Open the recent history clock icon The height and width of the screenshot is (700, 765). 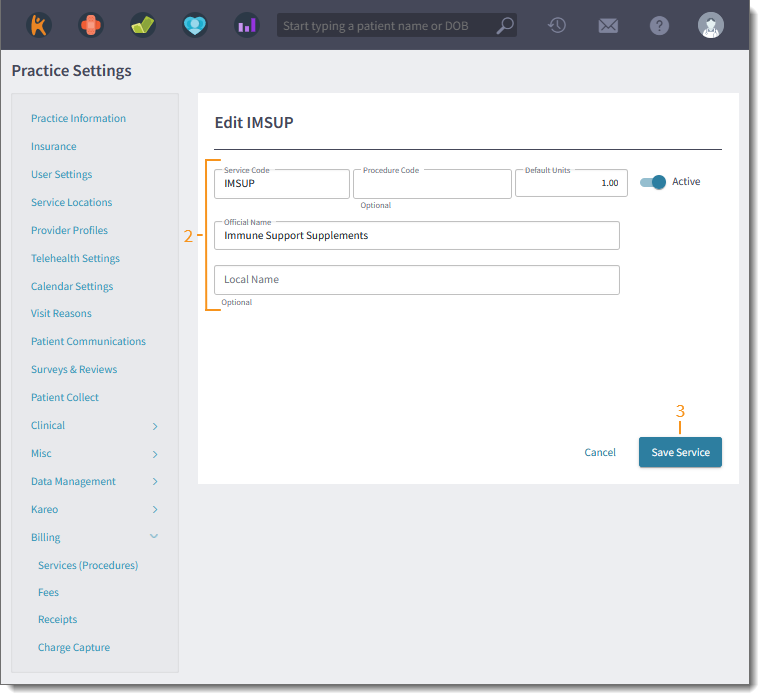point(557,25)
